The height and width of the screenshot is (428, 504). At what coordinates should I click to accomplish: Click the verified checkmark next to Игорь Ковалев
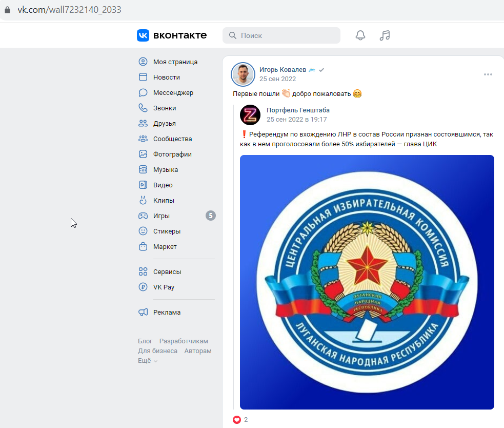pyautogui.click(x=321, y=70)
